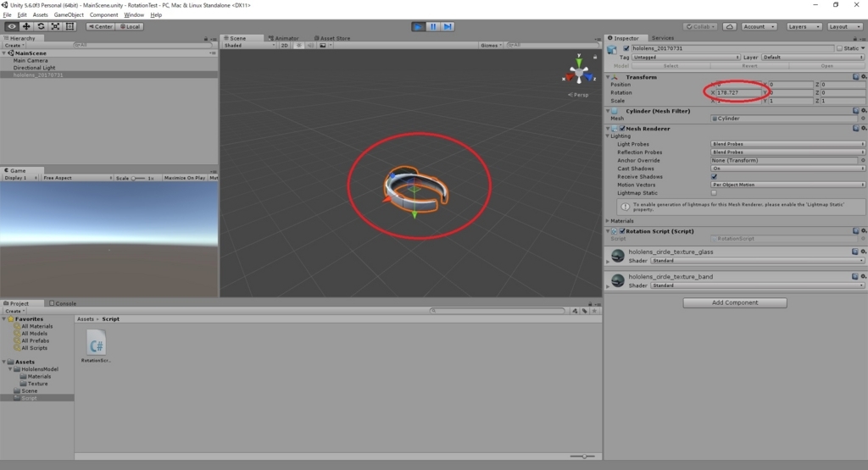The width and height of the screenshot is (868, 470).
Task: Switch to the Animator tab
Action: click(283, 38)
